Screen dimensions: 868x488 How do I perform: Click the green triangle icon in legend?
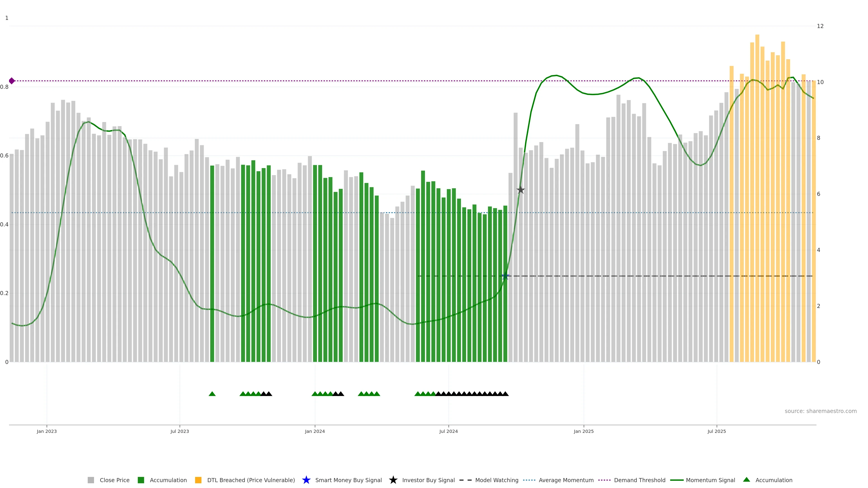click(x=746, y=480)
